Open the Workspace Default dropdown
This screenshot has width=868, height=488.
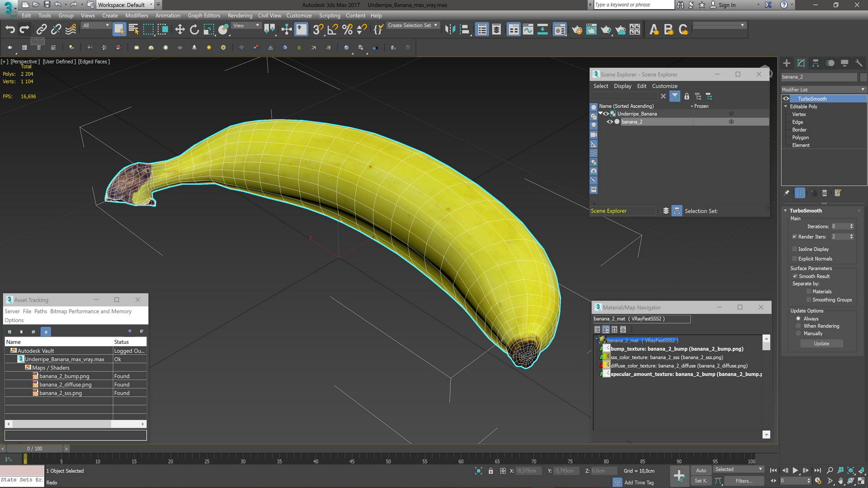coord(125,5)
